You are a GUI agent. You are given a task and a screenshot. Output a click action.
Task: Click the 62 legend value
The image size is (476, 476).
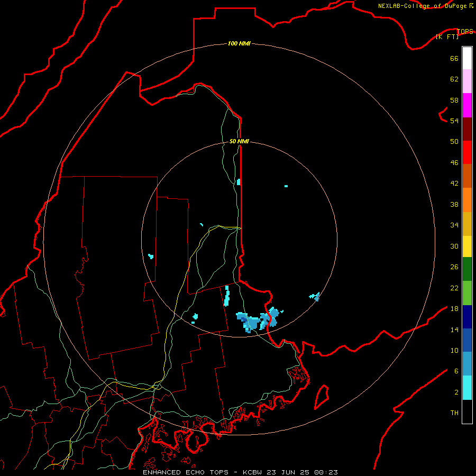(454, 79)
